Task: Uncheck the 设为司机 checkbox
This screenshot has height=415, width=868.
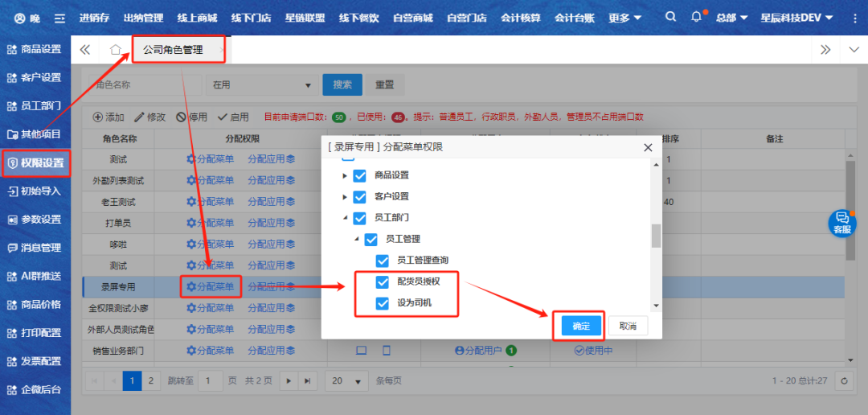Action: [383, 303]
